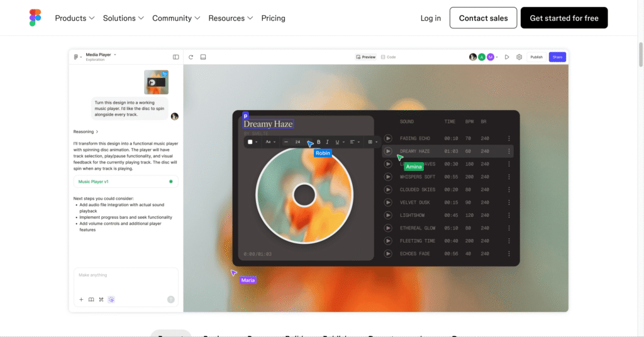
Task: Play the FLEETING TIME track
Action: click(x=388, y=241)
